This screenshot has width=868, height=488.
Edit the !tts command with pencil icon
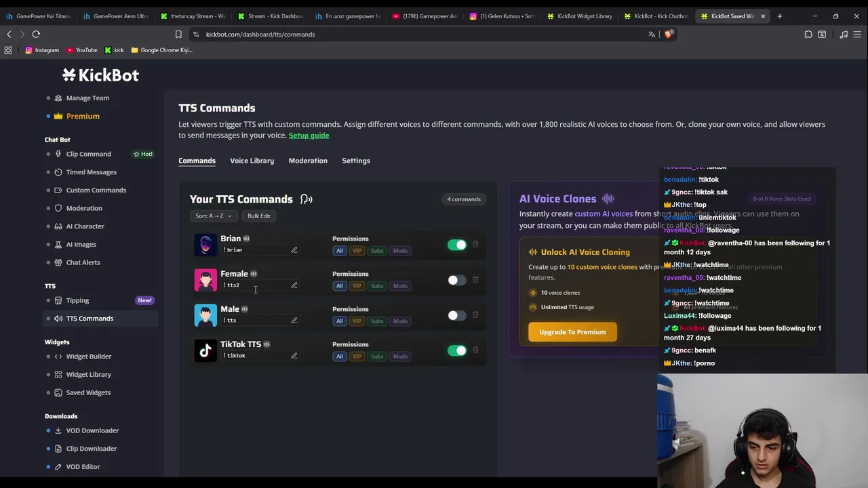point(294,321)
